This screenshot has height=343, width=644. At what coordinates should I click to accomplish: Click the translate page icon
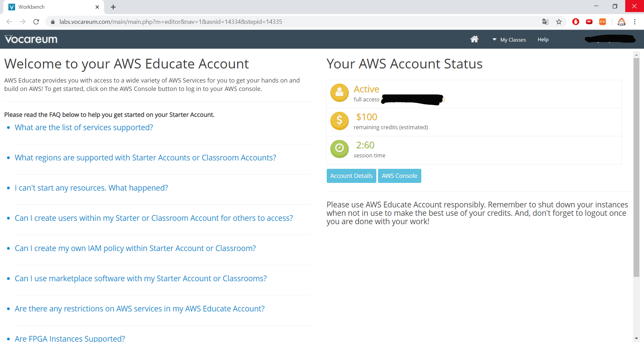[545, 22]
